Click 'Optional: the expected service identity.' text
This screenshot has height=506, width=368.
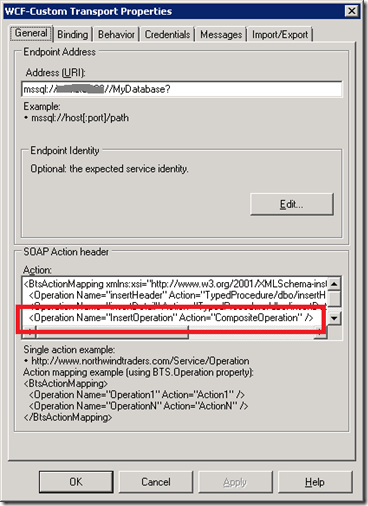click(109, 169)
